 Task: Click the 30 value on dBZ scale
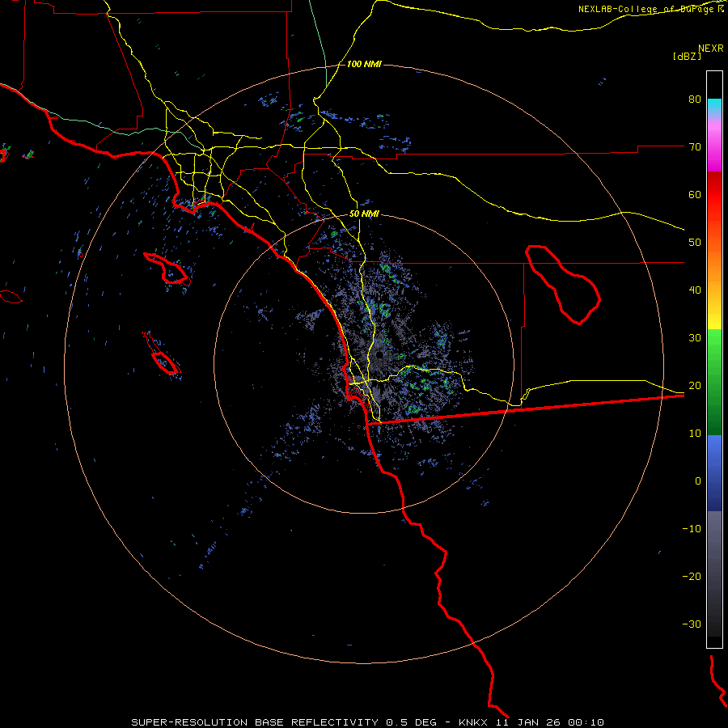[695, 337]
